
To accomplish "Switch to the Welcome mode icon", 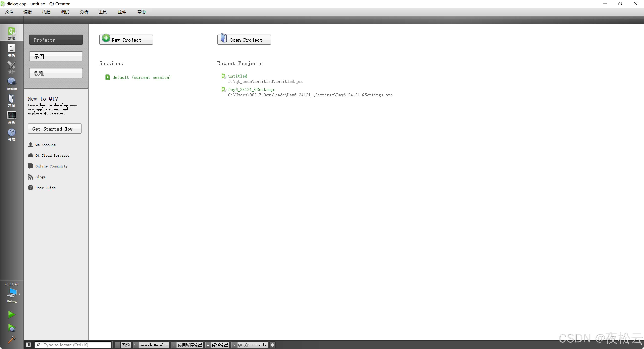I will pyautogui.click(x=12, y=33).
